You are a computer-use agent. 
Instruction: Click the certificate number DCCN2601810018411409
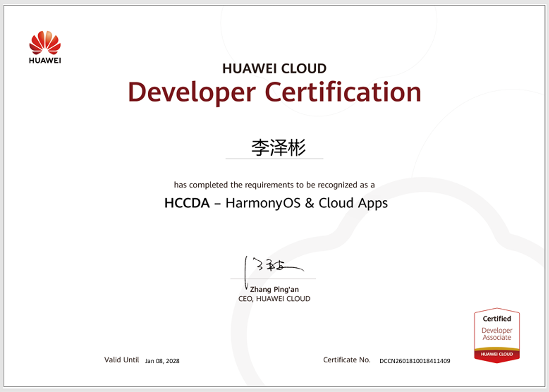[414, 361]
